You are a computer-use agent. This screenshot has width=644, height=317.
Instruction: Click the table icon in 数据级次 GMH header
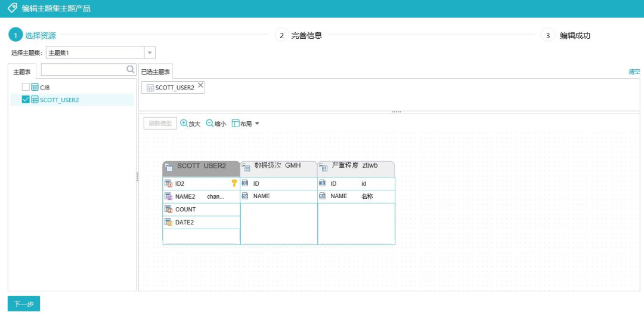[246, 168]
